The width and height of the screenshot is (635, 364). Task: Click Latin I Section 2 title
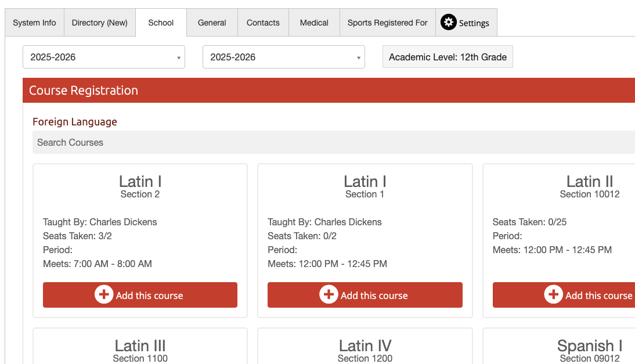pyautogui.click(x=140, y=181)
